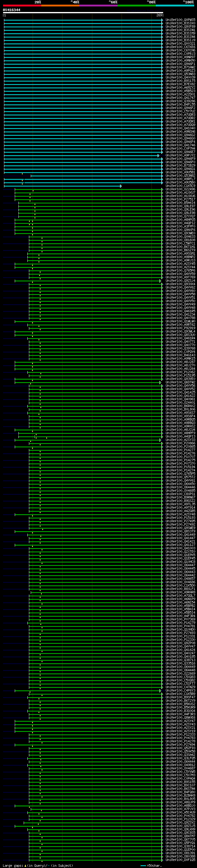This screenshot has height=868, width=197.
Task: Select hit label UniRef100_Q41234
Action: 180,314
